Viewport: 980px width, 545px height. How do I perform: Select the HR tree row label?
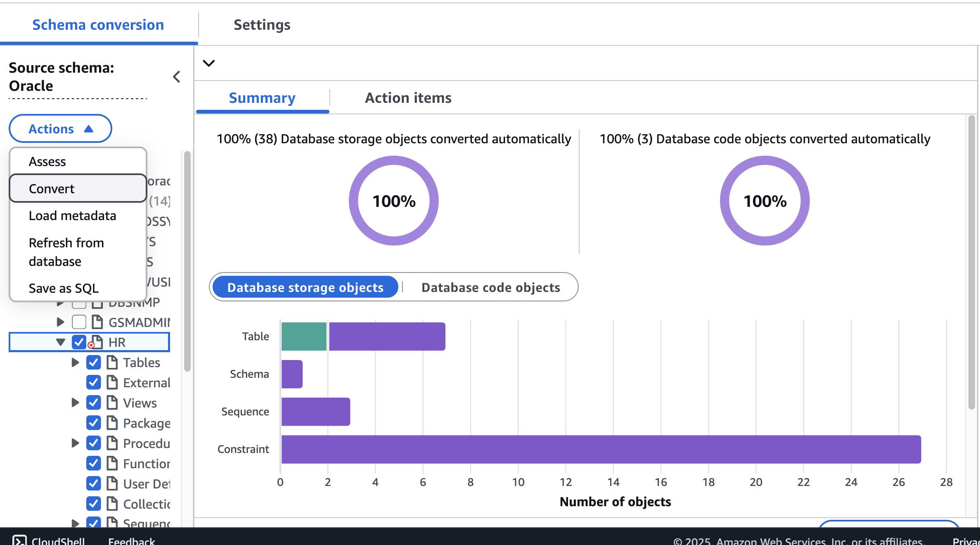[x=117, y=342]
